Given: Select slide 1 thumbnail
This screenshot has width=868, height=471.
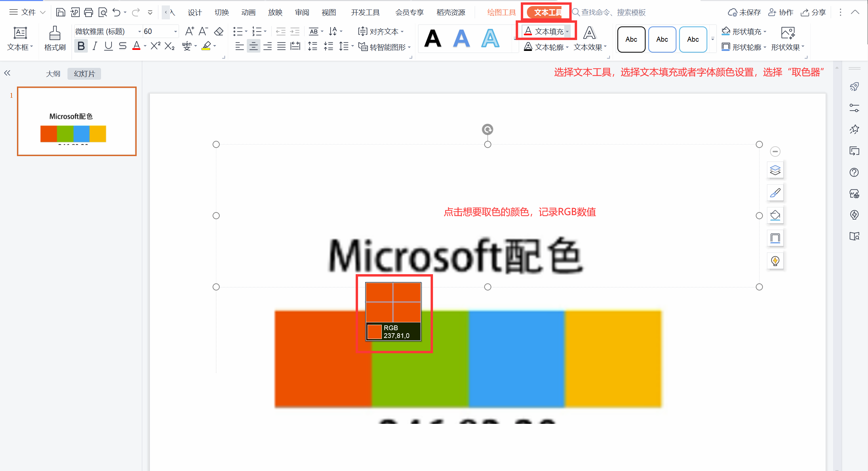Looking at the screenshot, I should 77,121.
